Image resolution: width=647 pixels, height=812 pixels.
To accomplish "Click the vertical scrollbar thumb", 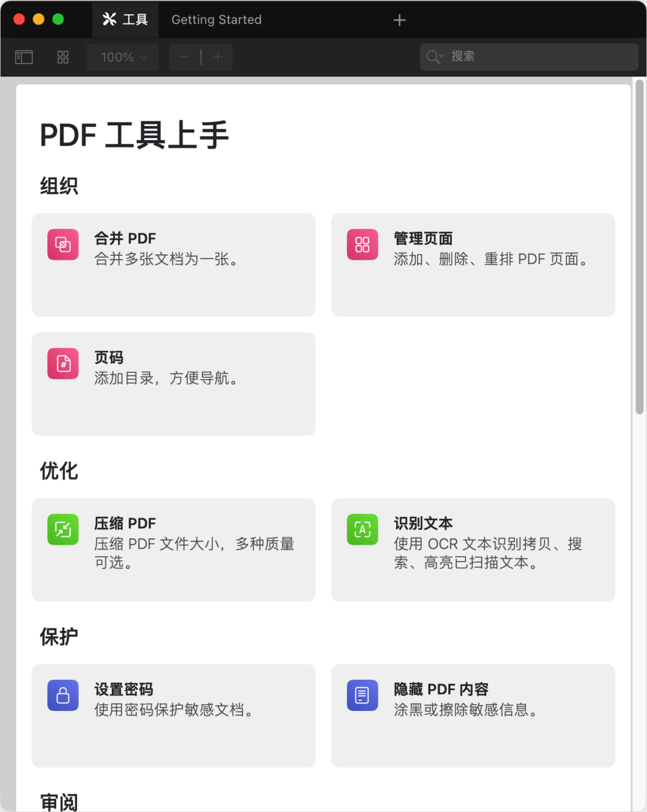I will click(x=639, y=247).
